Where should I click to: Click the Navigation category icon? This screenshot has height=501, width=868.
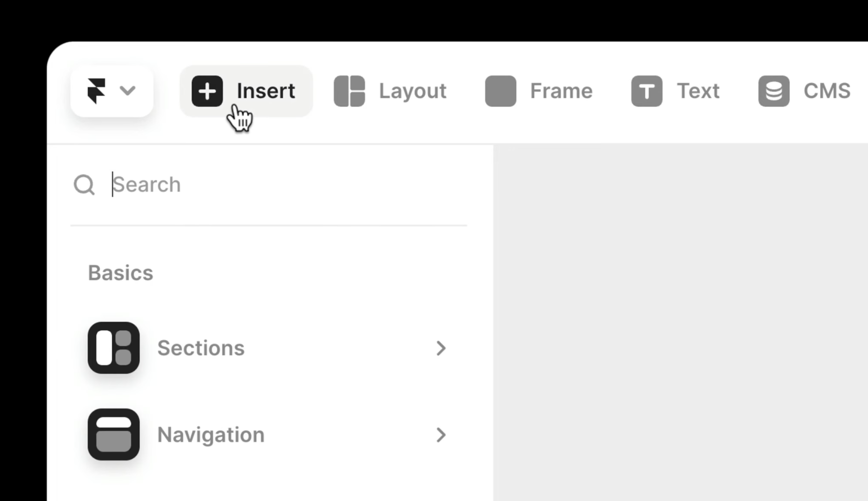coord(114,434)
